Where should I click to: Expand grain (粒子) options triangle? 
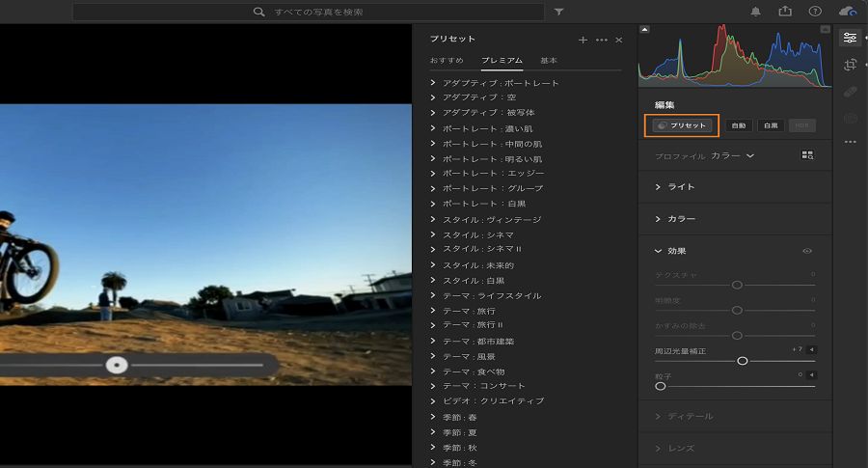(811, 375)
